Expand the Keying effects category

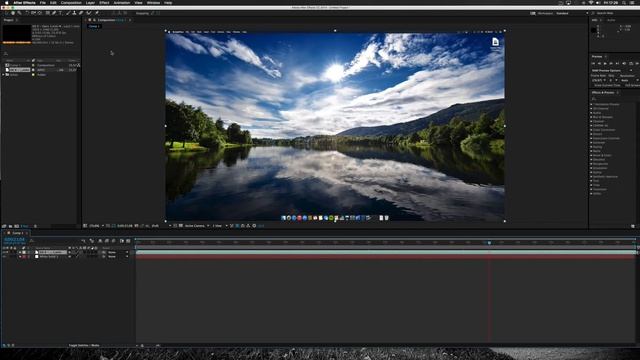591,147
